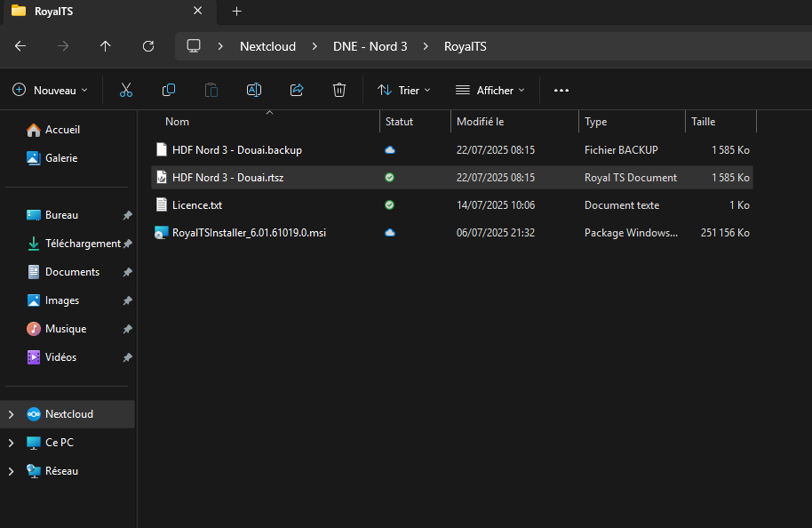Click the Document texte type cell
The height and width of the screenshot is (528, 812).
[x=621, y=204]
